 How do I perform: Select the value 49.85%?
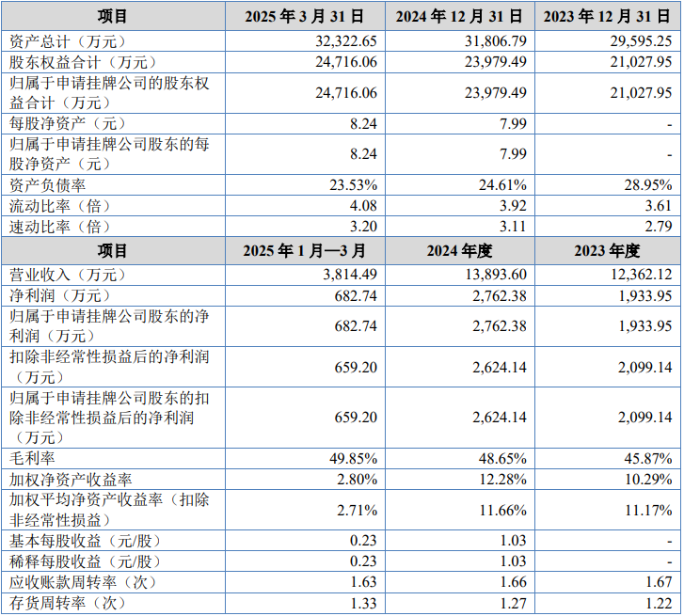353,459
